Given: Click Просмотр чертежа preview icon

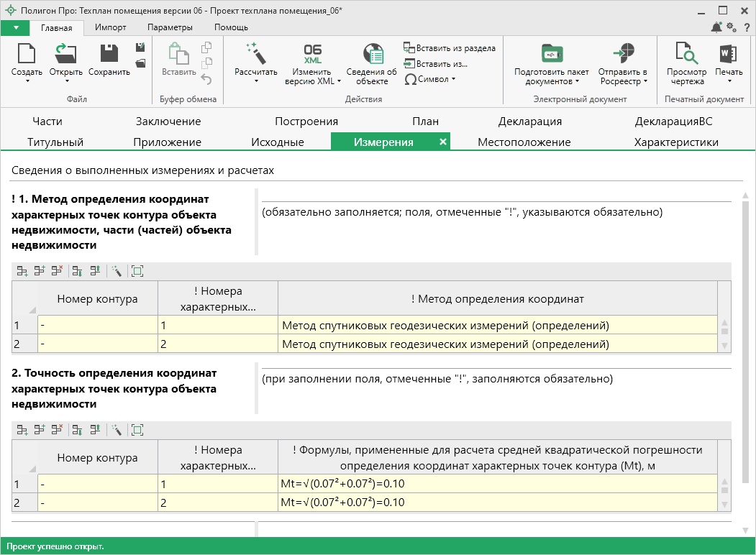Looking at the screenshot, I should tap(686, 55).
